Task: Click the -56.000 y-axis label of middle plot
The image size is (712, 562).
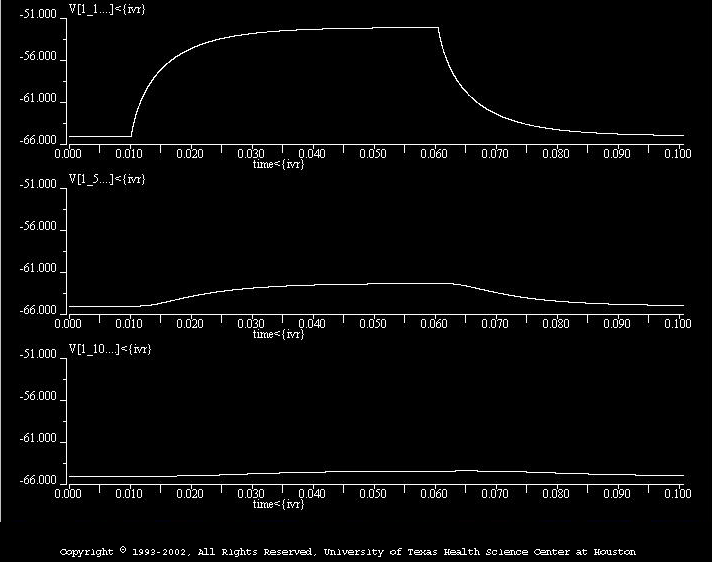Action: coord(39,227)
